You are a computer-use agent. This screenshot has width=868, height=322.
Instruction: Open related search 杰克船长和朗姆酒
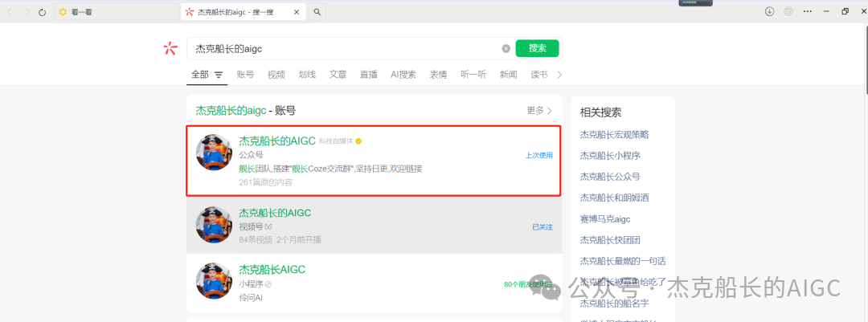click(615, 198)
